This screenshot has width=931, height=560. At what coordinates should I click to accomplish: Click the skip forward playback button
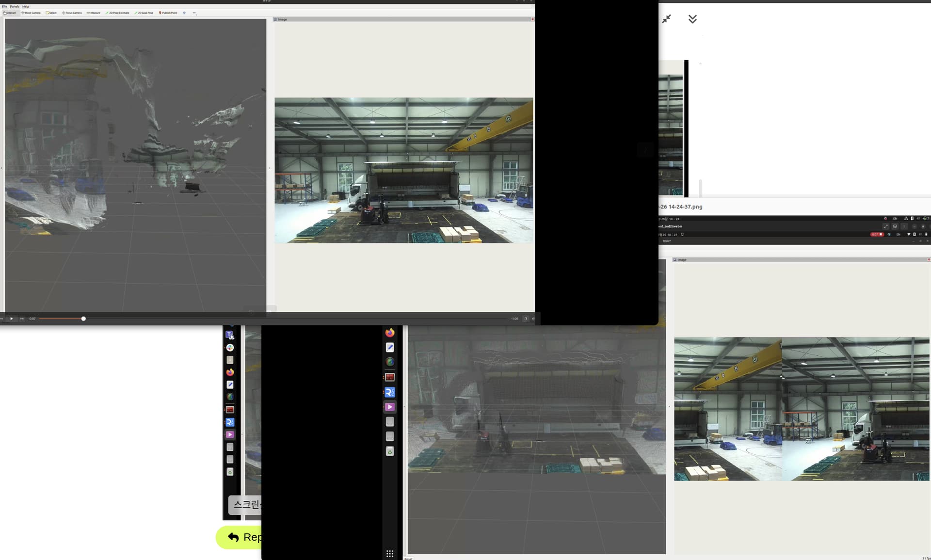(x=22, y=319)
